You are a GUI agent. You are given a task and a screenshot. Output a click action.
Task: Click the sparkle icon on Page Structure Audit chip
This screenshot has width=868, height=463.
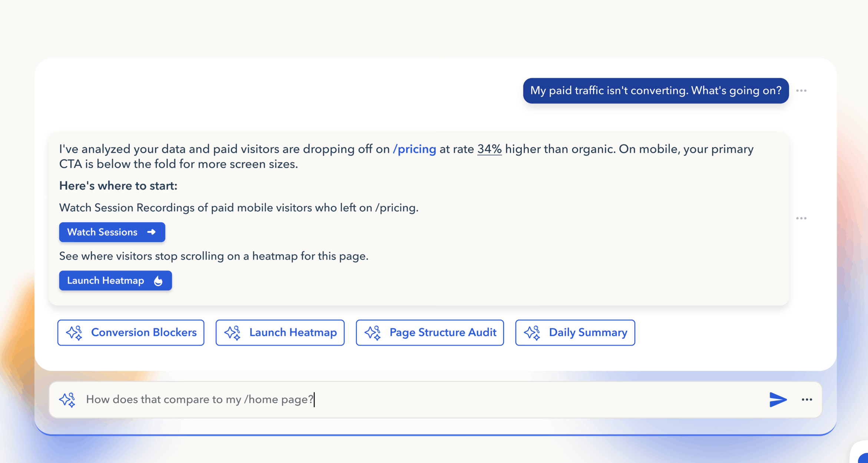coord(372,333)
